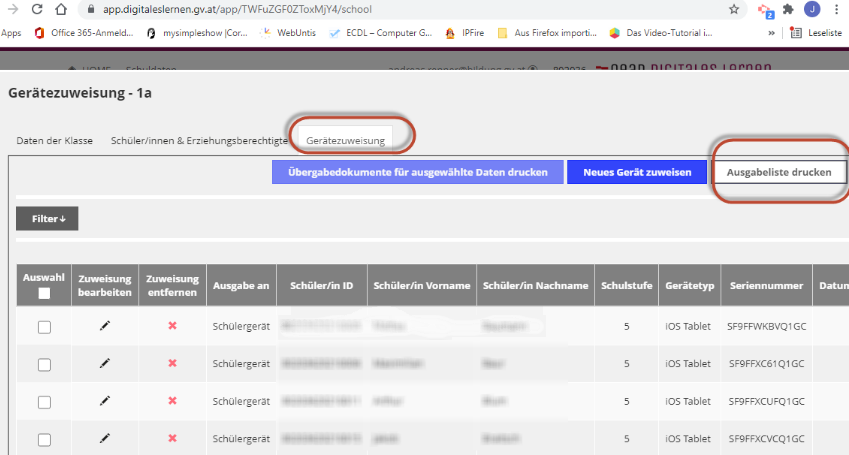Click Neues Gerät zuweisen button

tap(636, 172)
